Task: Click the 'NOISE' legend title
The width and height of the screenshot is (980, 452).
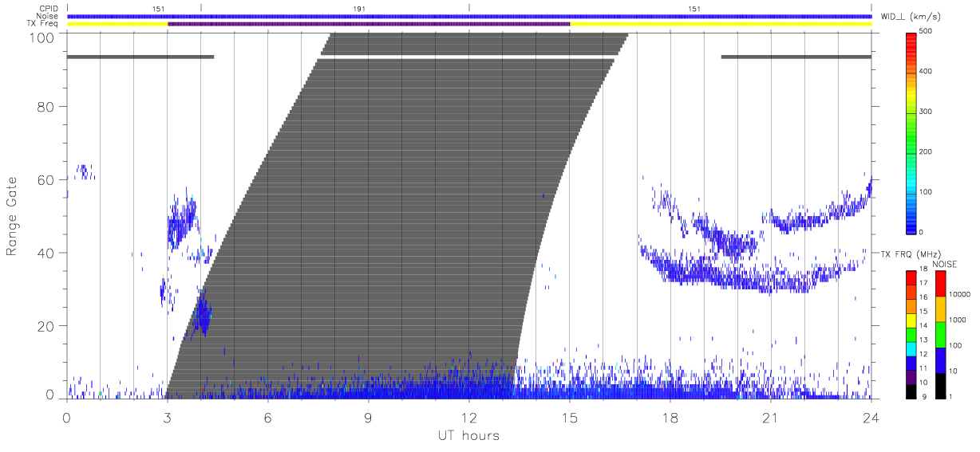Action: point(946,264)
